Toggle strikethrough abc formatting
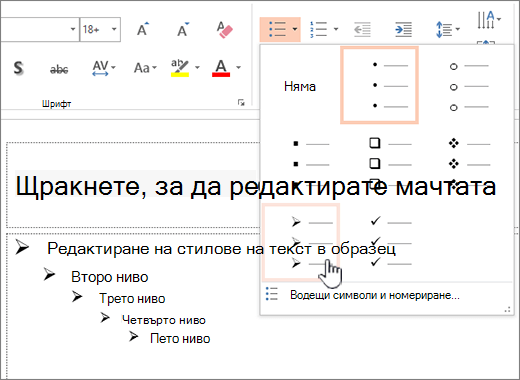This screenshot has width=520, height=380. pyautogui.click(x=59, y=69)
